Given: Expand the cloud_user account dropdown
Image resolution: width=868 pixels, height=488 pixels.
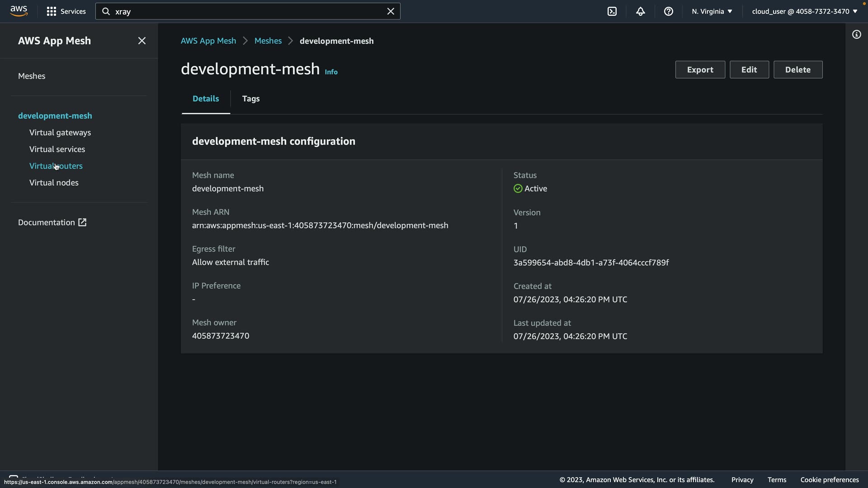Looking at the screenshot, I should [804, 11].
